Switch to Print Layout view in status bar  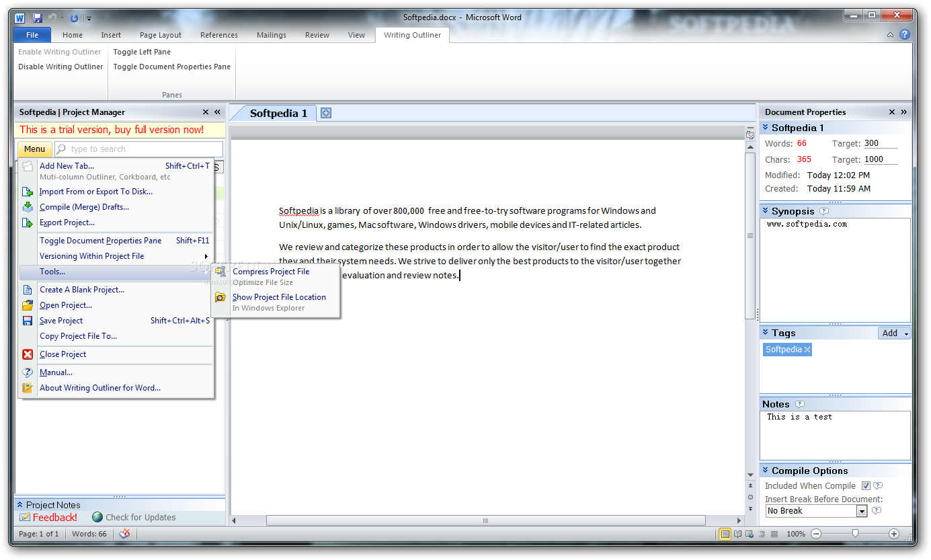coord(725,534)
